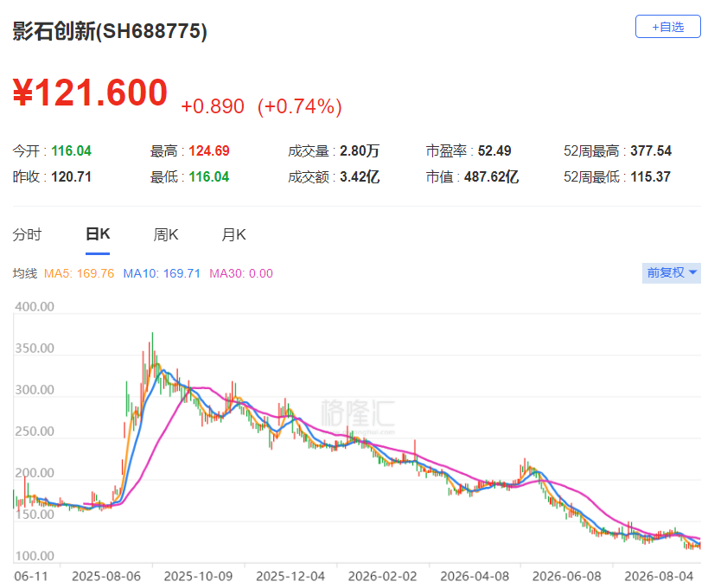This screenshot has width=708, height=588.
Task: Click the MA30: 0.00 indicator label
Action: (x=241, y=273)
